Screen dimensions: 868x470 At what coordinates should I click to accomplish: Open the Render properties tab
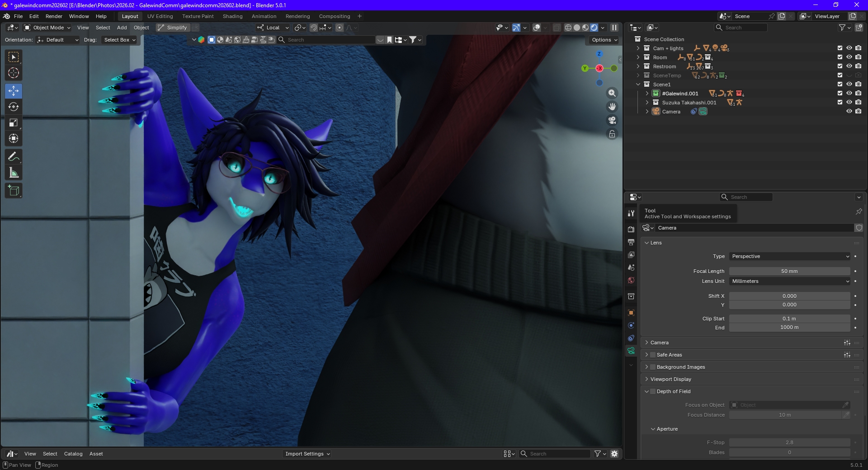[631, 230]
